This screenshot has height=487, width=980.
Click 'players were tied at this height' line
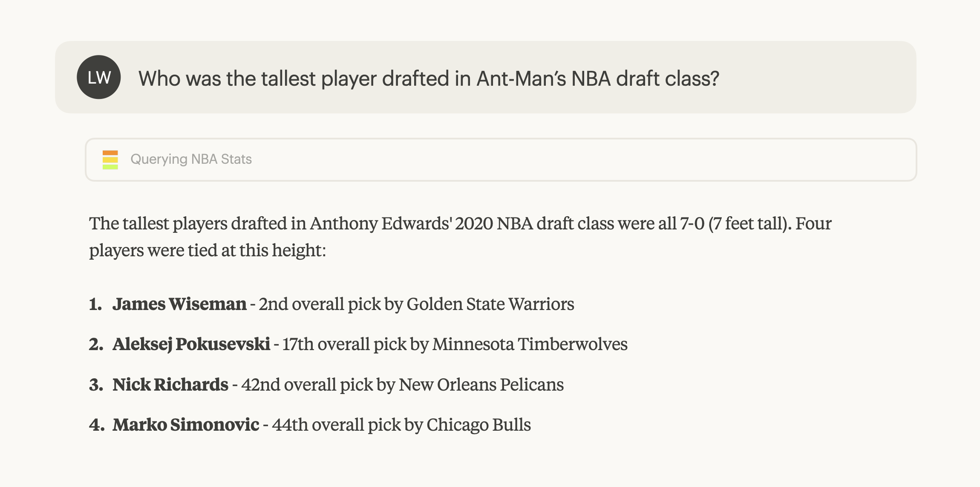[208, 250]
